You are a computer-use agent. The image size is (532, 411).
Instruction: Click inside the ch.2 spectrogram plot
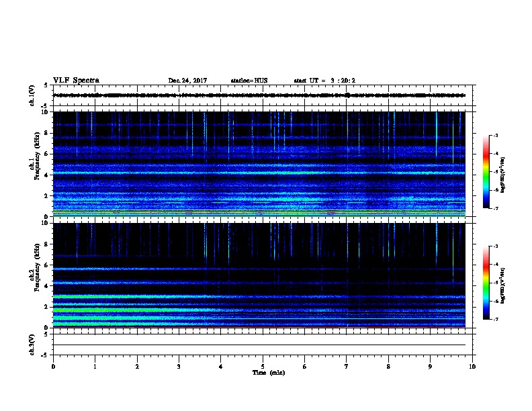pyautogui.click(x=259, y=275)
